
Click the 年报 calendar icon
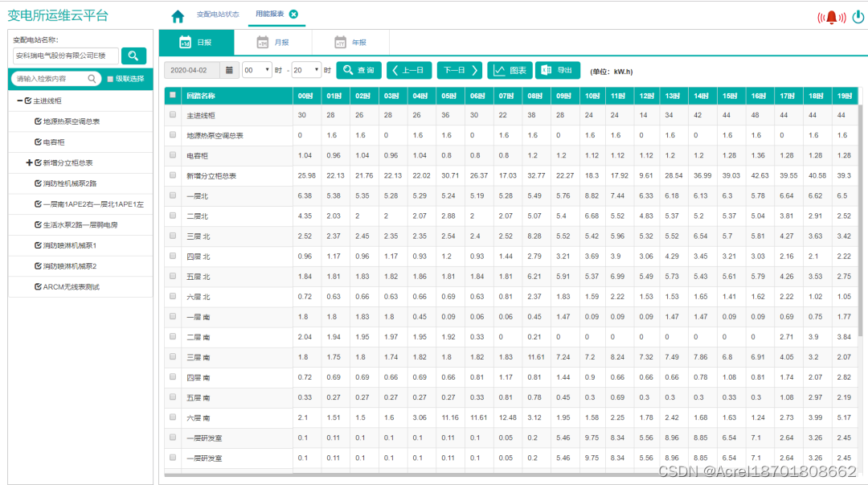tap(340, 42)
